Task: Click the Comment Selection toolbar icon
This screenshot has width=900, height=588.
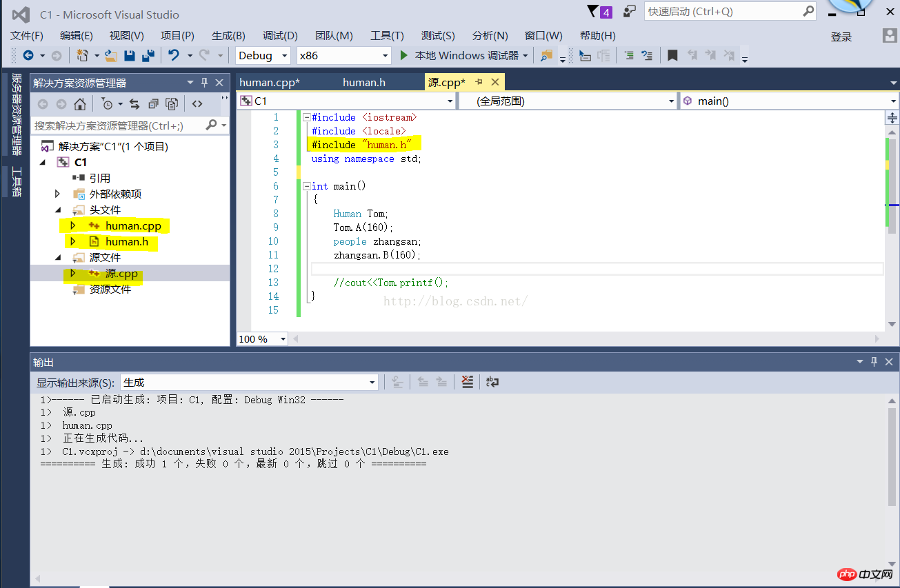Action: [629, 55]
